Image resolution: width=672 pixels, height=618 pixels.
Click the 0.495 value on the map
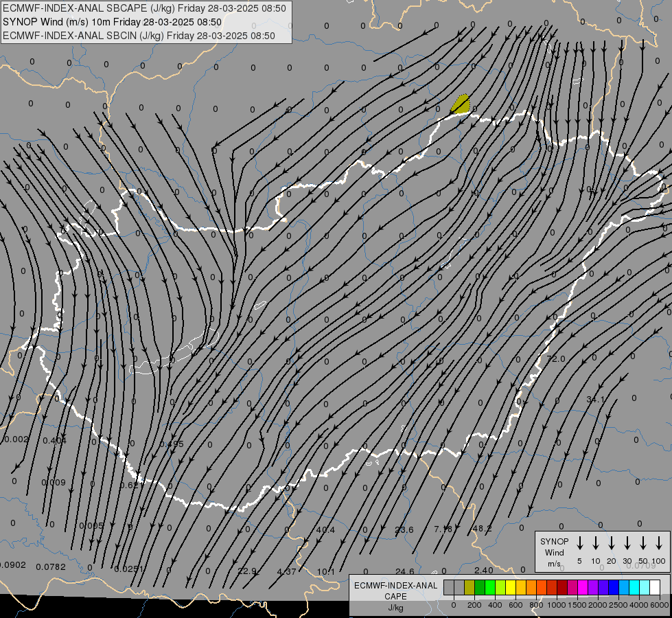point(172,444)
